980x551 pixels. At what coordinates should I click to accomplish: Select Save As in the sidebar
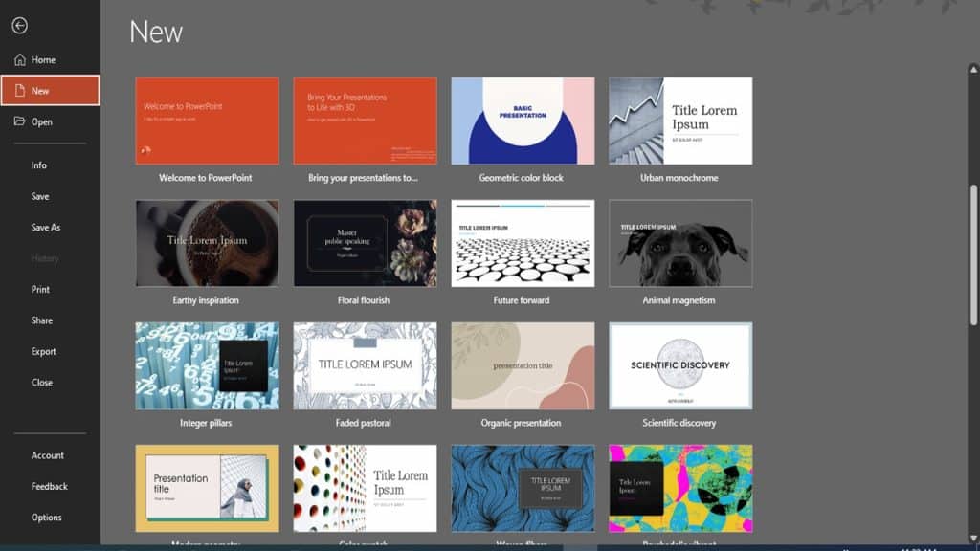click(45, 227)
